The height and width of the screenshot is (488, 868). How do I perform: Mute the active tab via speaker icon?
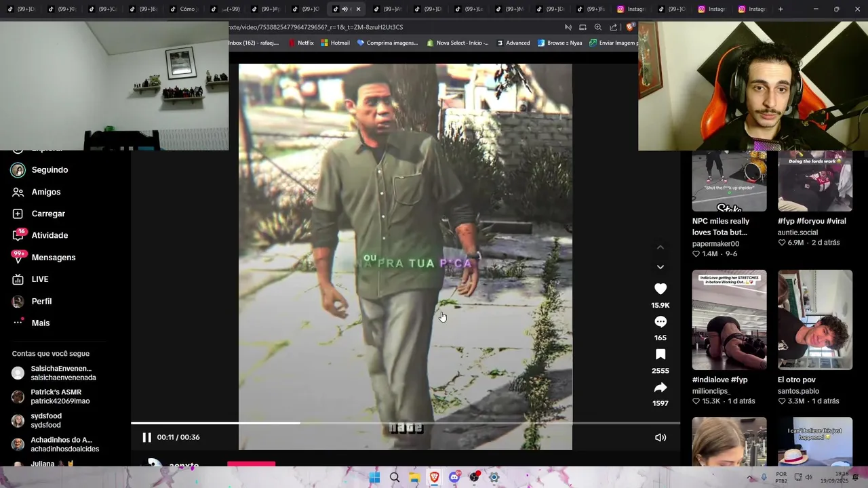coord(344,9)
